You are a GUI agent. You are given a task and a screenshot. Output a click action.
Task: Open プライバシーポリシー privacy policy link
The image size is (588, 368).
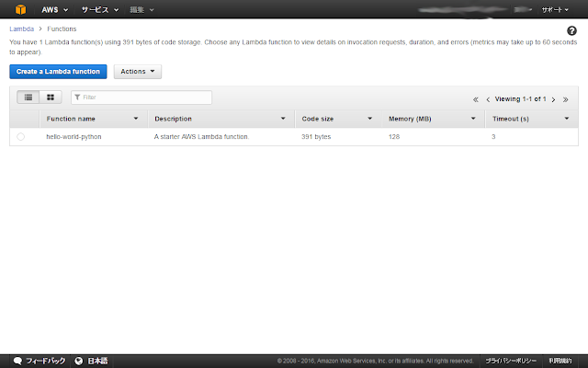(x=511, y=361)
